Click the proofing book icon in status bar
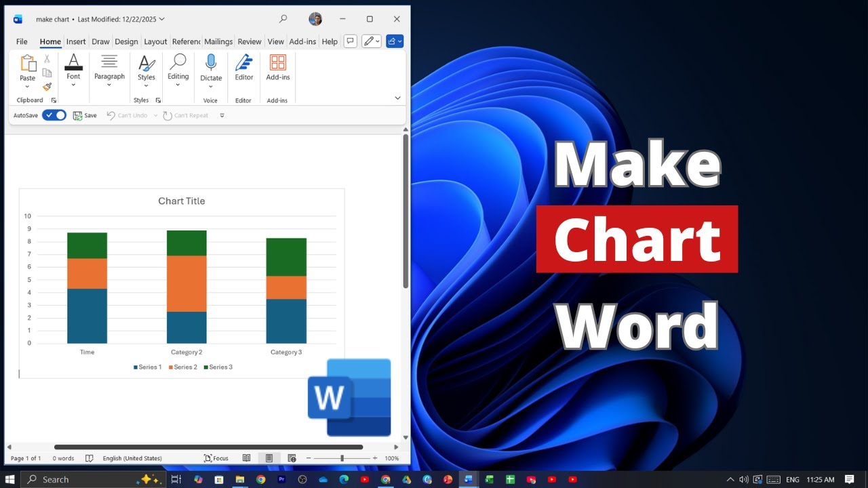Screen dimensions: 868x488 [x=89, y=458]
